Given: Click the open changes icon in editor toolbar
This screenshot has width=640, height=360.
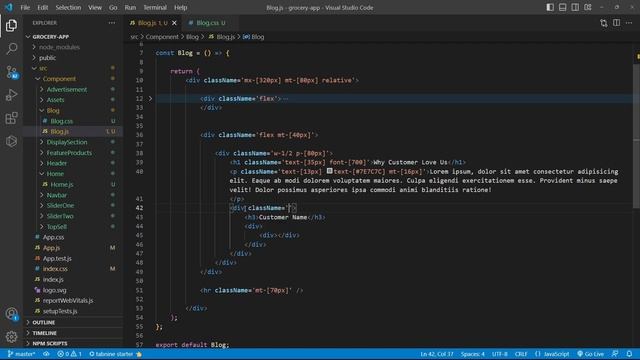Looking at the screenshot, I should [604, 23].
